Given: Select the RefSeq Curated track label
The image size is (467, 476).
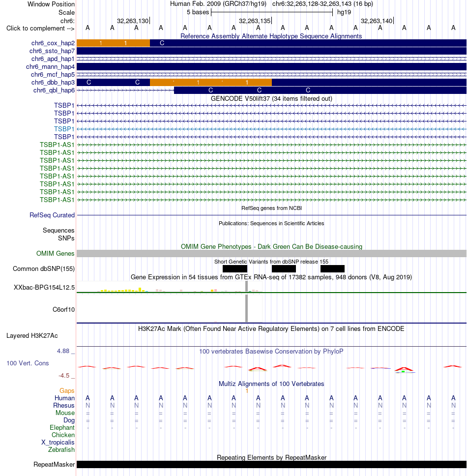Looking at the screenshot, I should (x=52, y=215).
